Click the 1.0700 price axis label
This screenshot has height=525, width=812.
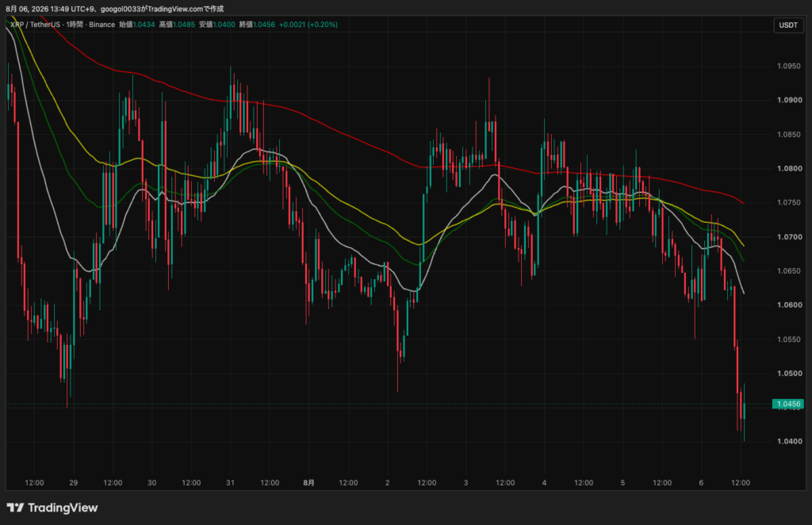[x=789, y=236]
